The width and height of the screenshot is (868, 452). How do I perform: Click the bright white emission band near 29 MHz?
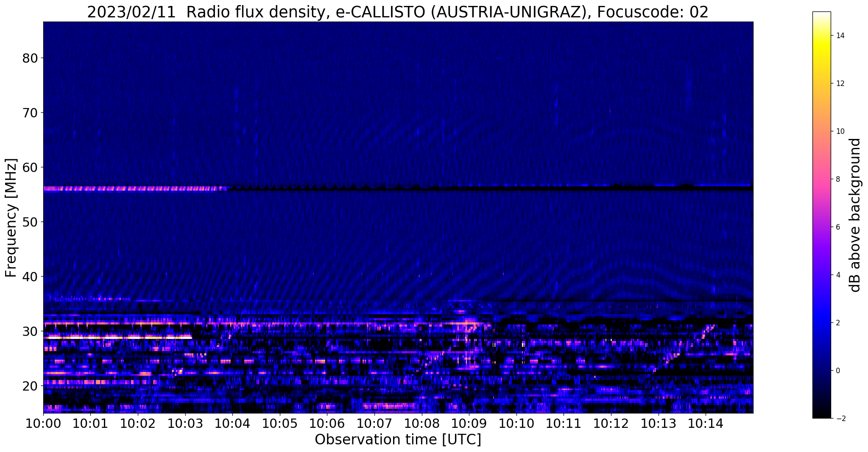coord(117,337)
